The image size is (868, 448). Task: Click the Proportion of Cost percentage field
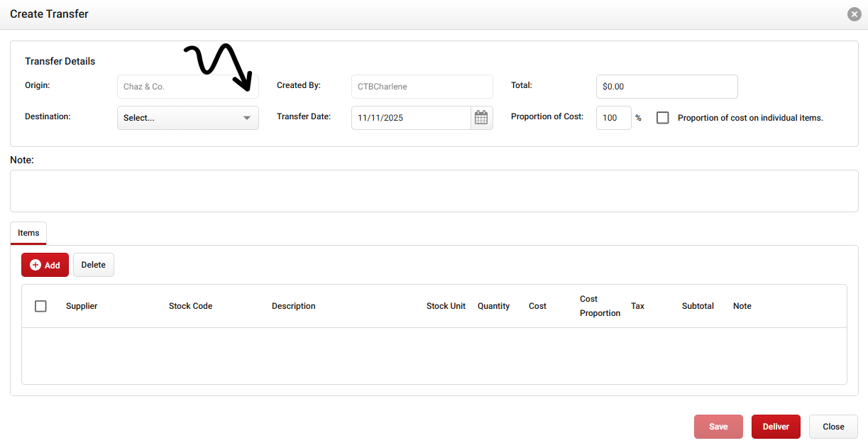coord(613,118)
